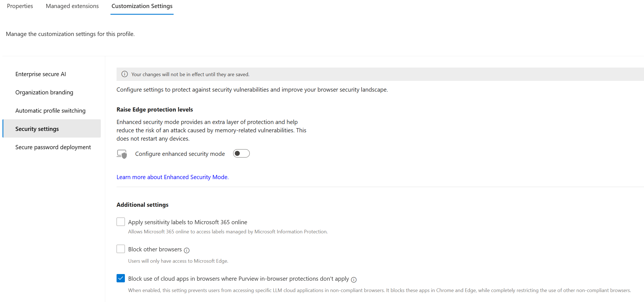The width and height of the screenshot is (644, 302).
Task: Select the Customization Settings tab
Action: point(142,6)
